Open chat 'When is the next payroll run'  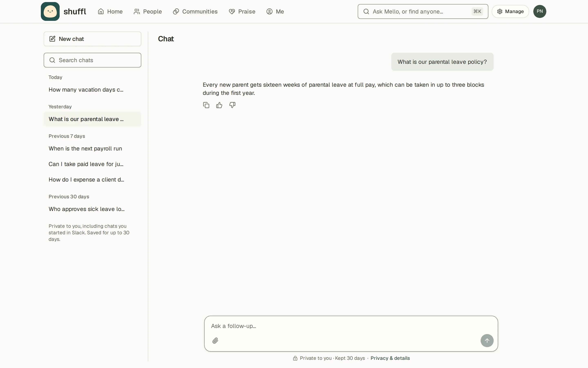pos(92,148)
